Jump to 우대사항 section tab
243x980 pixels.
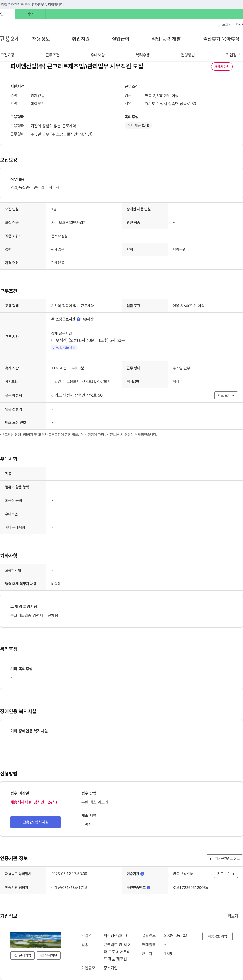click(97, 55)
